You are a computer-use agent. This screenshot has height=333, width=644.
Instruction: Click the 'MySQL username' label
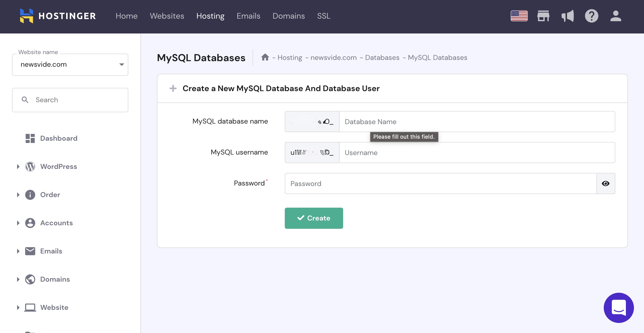click(239, 152)
